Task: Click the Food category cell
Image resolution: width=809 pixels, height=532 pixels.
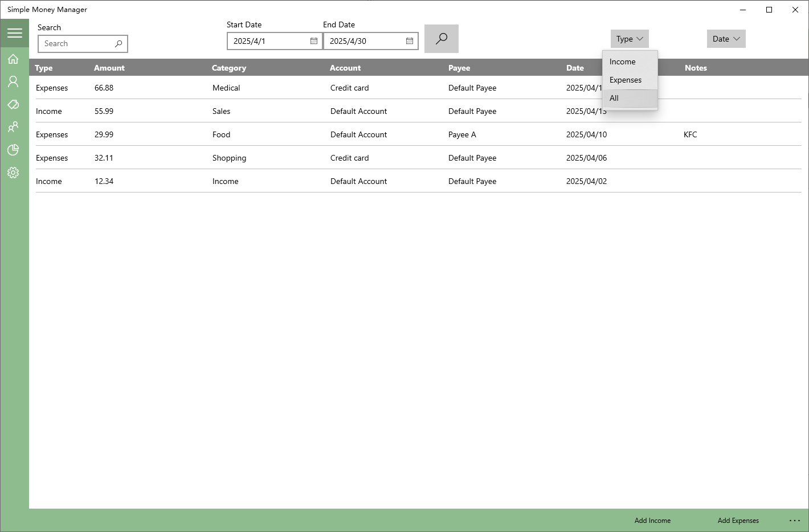Action: pos(222,134)
